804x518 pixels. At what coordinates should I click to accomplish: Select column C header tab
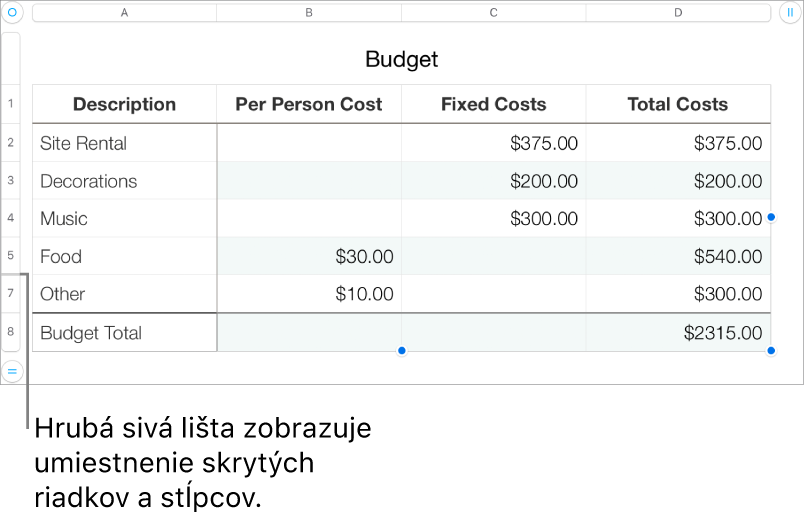(493, 13)
